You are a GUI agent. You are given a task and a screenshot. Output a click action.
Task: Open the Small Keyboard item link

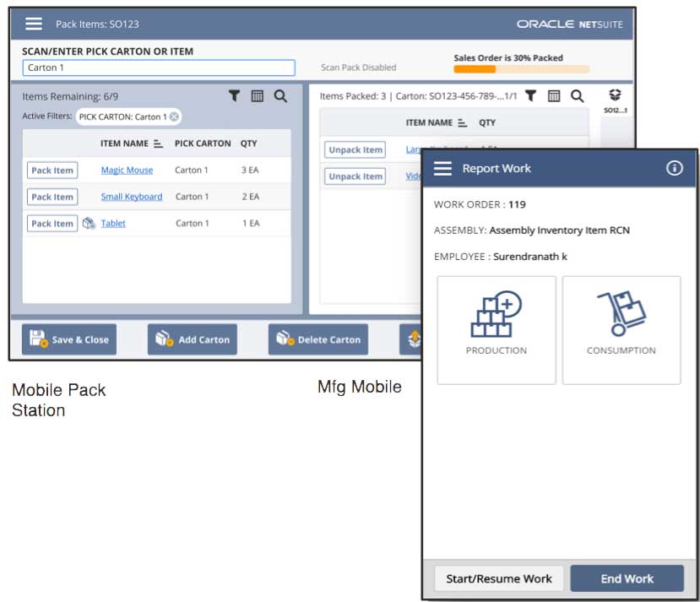click(x=132, y=197)
